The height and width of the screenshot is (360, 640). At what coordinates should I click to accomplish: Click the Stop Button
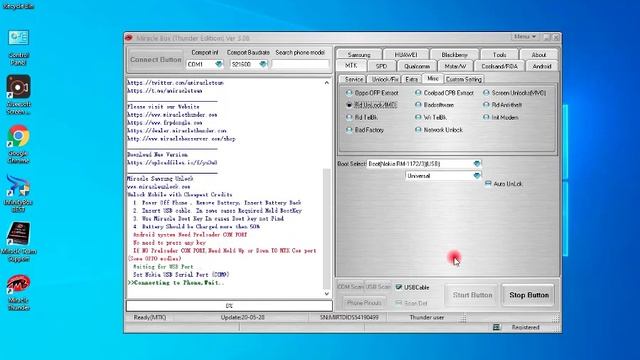tap(529, 295)
